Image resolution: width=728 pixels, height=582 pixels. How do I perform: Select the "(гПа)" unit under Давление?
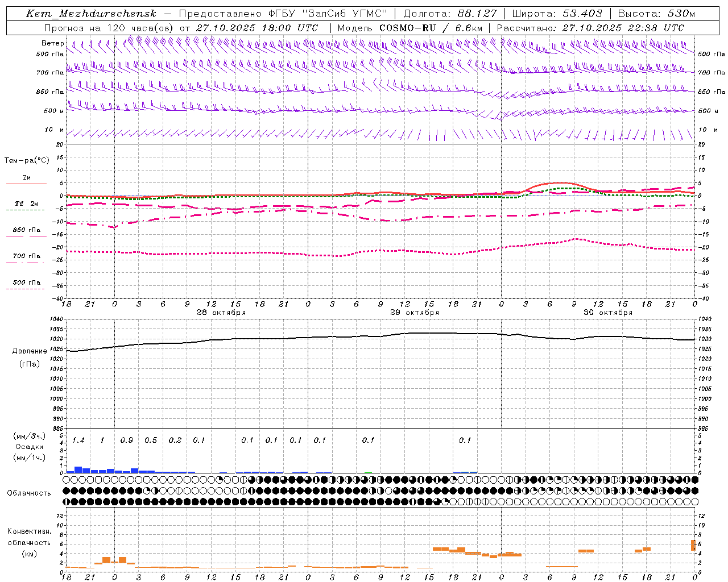coord(30,364)
